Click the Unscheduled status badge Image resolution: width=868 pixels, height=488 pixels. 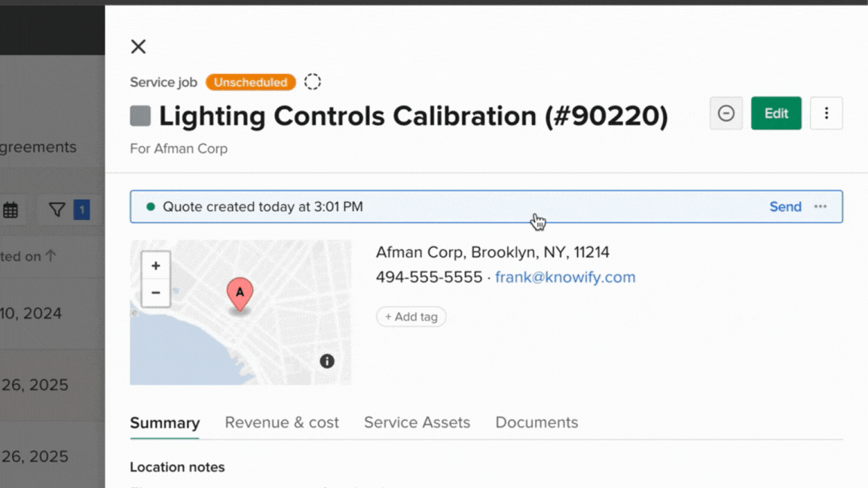250,82
